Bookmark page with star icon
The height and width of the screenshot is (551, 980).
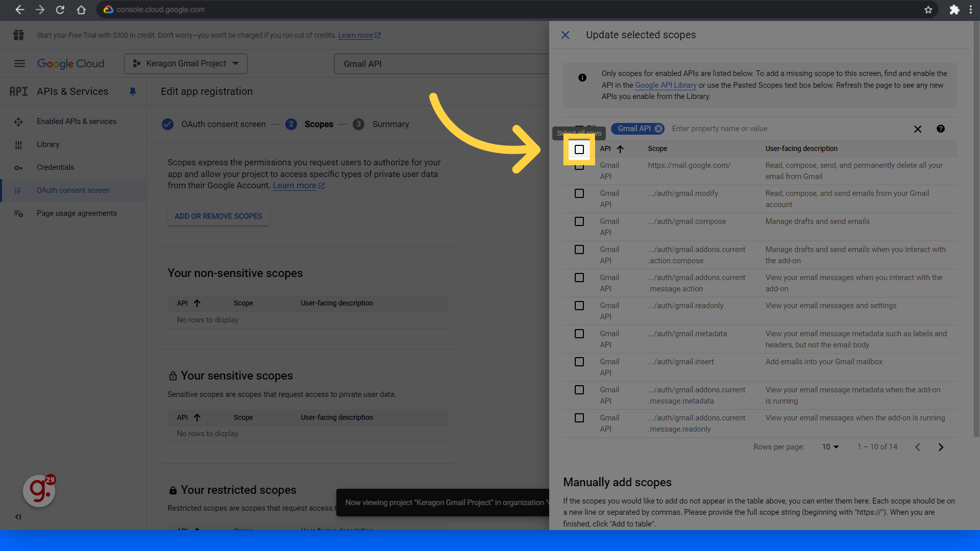928,10
